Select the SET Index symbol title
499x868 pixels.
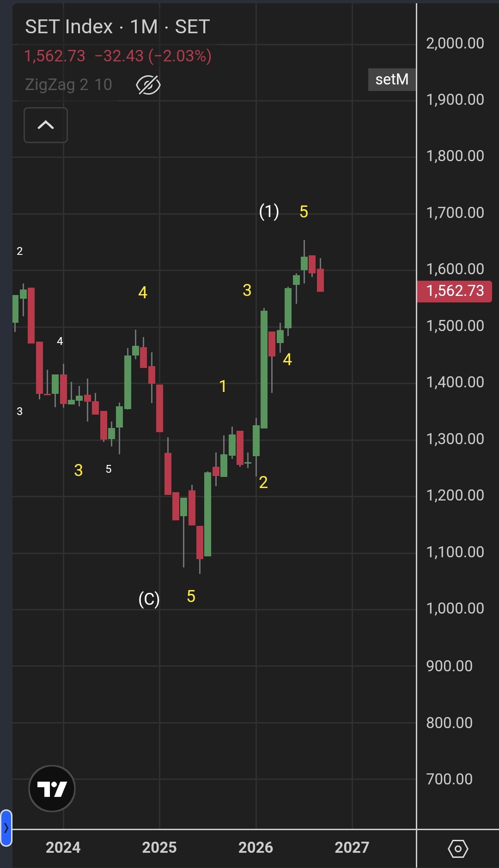click(69, 27)
